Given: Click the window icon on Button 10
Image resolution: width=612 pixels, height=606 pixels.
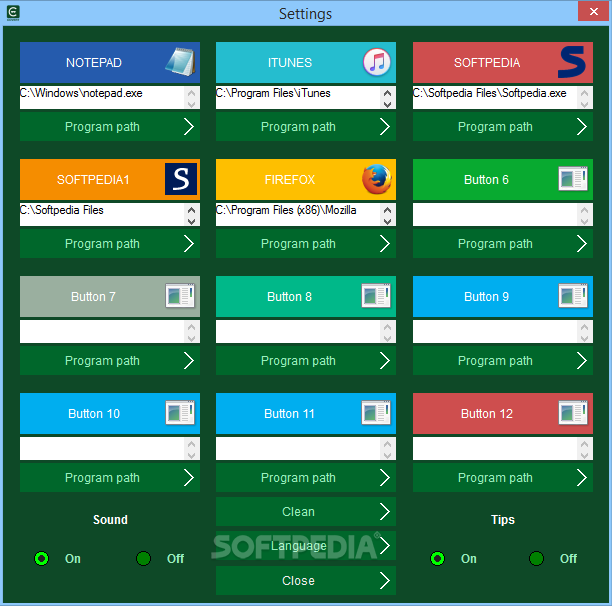Looking at the screenshot, I should (x=180, y=412).
